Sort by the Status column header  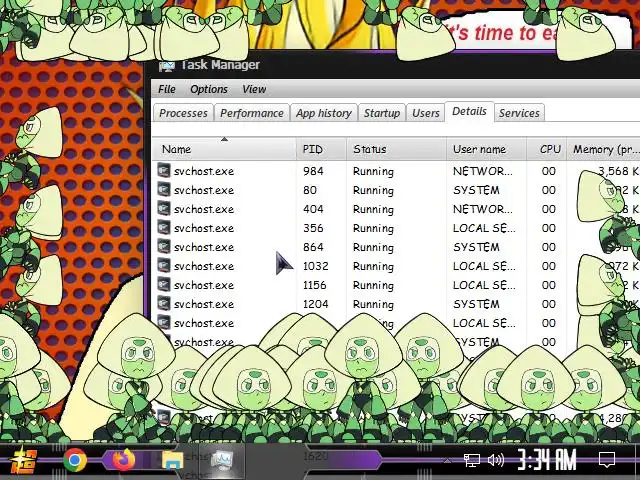396,149
